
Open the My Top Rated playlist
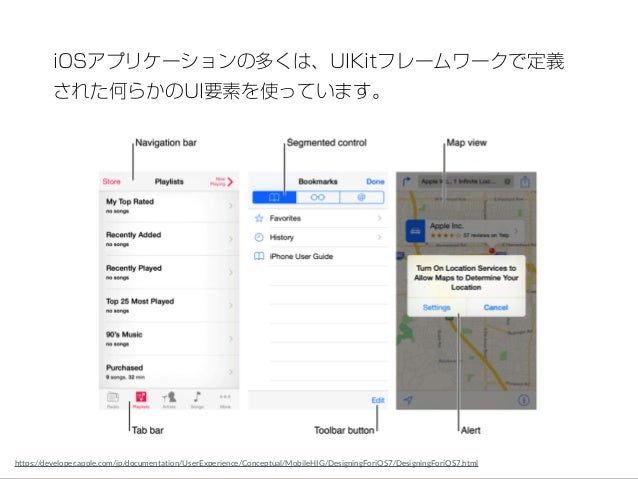point(169,206)
